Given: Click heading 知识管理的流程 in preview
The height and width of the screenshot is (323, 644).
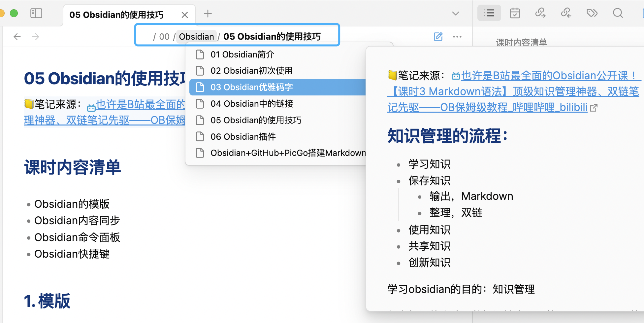Looking at the screenshot, I should point(447,136).
